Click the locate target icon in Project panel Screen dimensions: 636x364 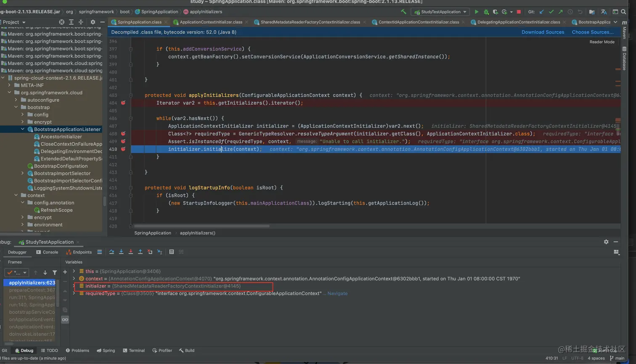click(x=62, y=22)
